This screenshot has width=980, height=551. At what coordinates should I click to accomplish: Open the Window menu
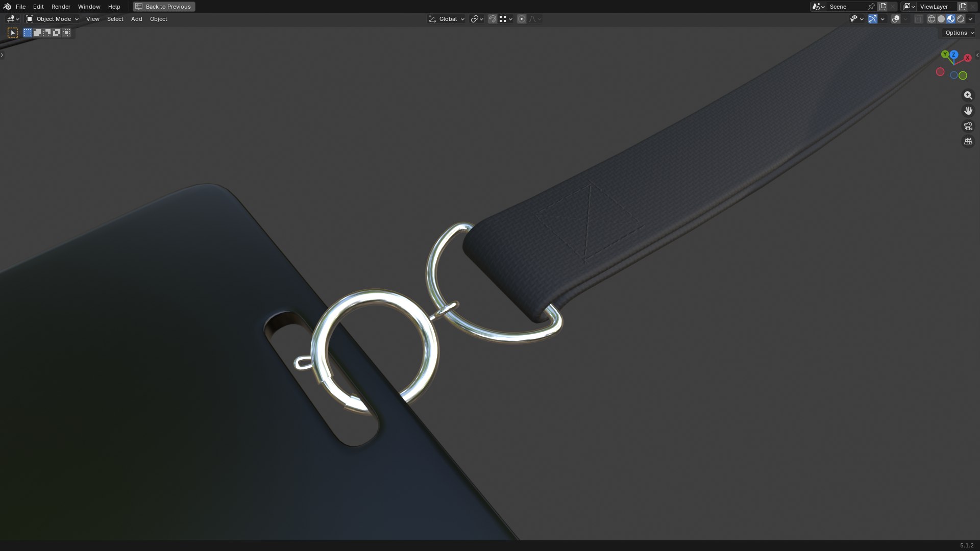point(89,7)
